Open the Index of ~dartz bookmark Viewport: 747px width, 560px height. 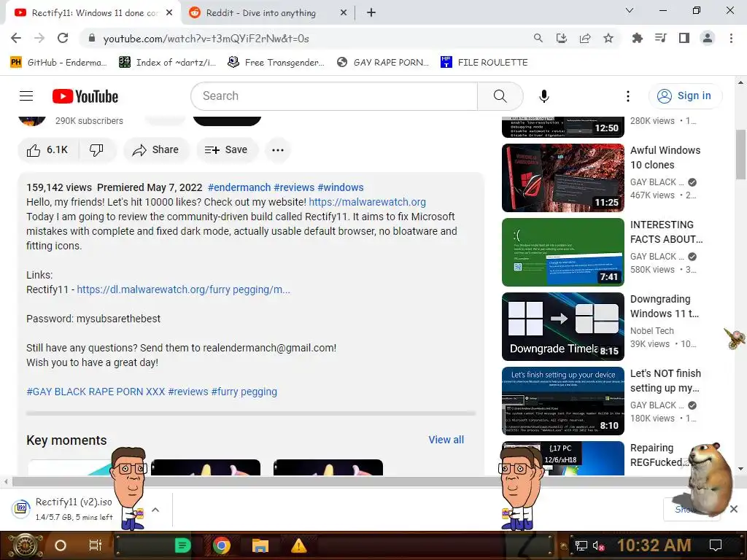167,63
